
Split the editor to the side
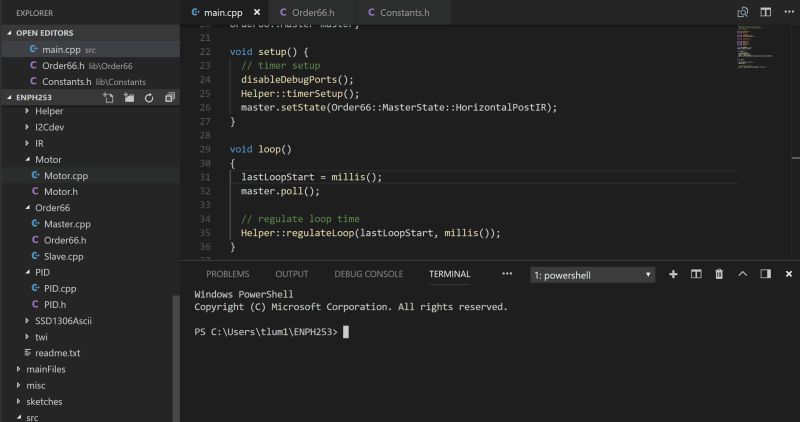click(x=765, y=12)
